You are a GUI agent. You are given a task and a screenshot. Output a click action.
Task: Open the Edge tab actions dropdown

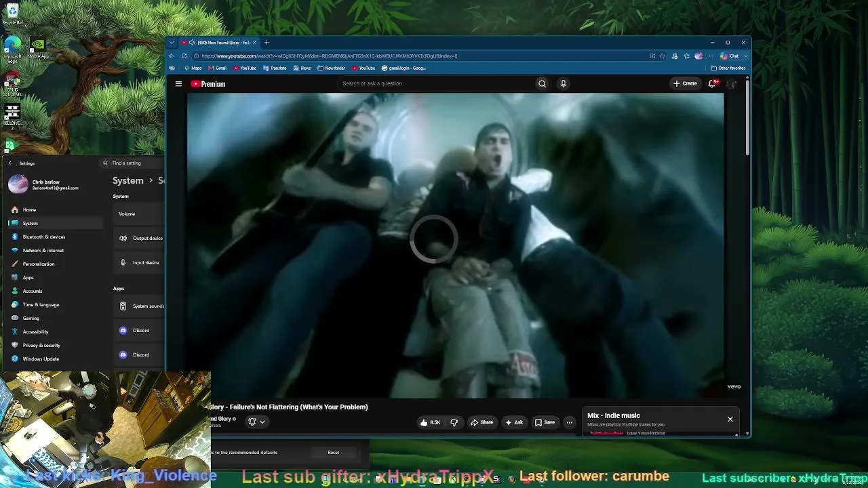coord(172,43)
